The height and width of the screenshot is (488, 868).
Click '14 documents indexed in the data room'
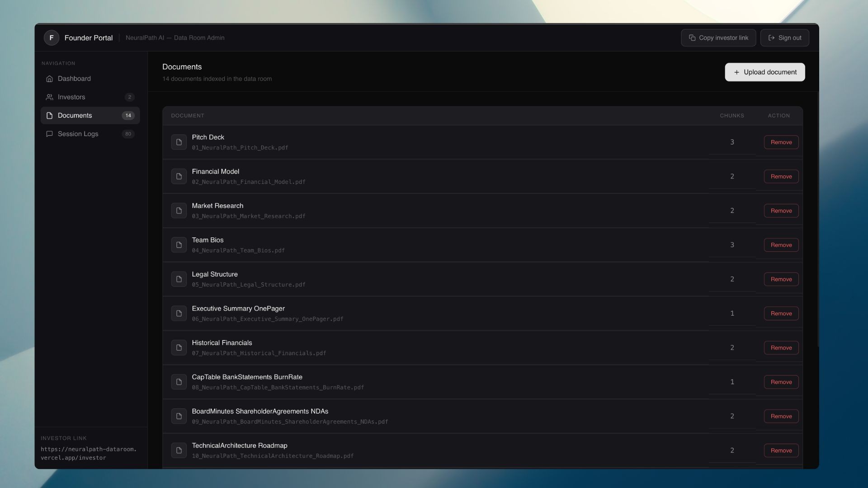(x=217, y=79)
